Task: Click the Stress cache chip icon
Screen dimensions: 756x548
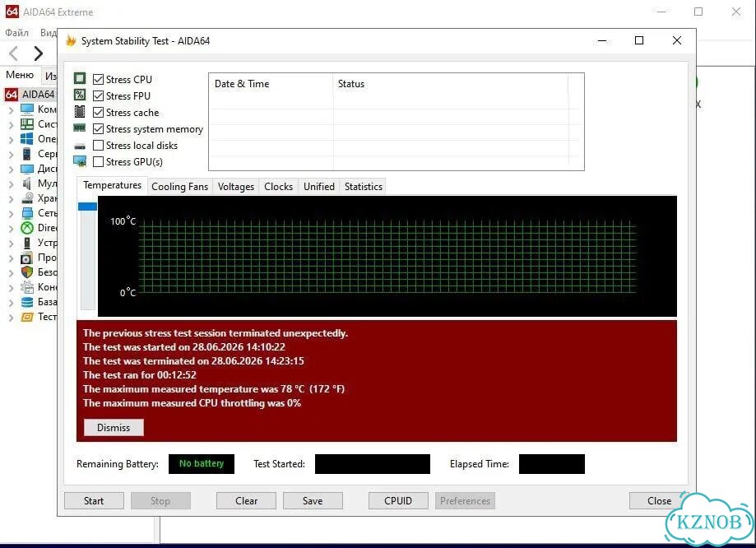Action: [x=80, y=111]
